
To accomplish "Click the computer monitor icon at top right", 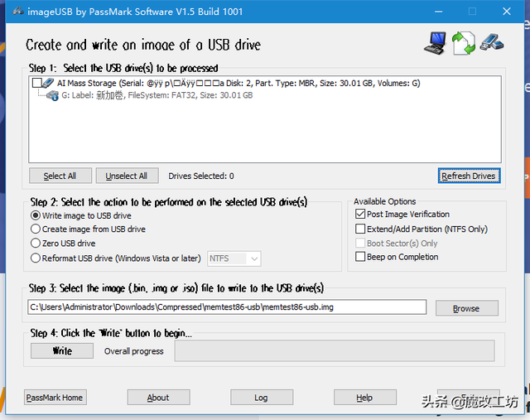I will [x=436, y=43].
